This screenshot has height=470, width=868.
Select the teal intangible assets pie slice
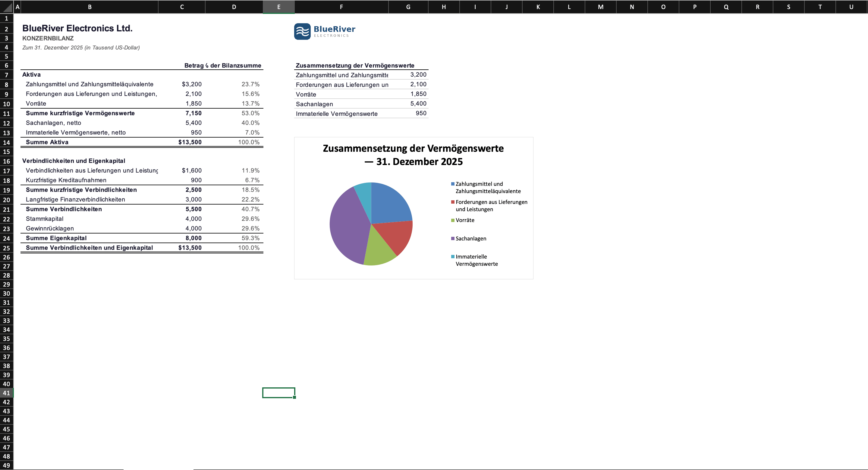(x=365, y=199)
